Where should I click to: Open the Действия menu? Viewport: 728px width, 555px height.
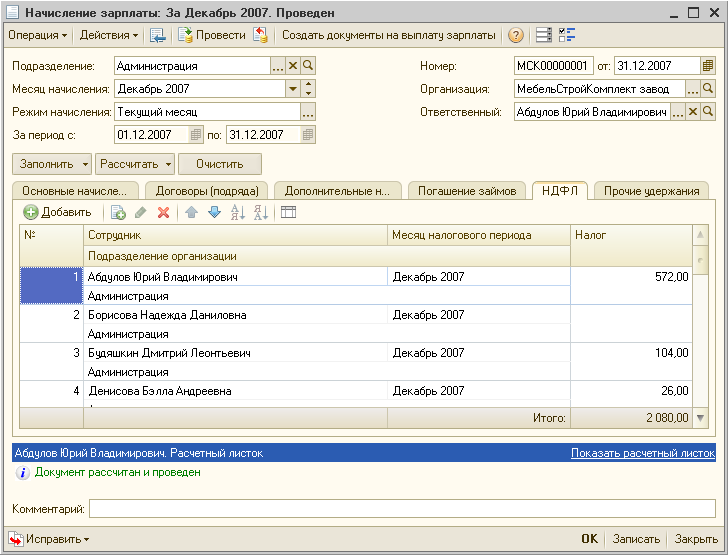tap(109, 35)
